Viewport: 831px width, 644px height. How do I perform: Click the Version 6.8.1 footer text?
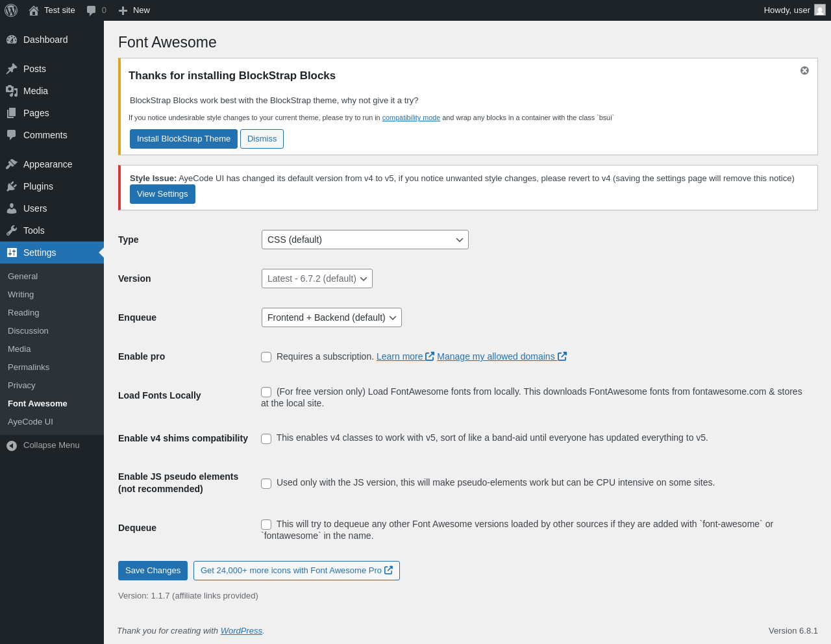pyautogui.click(x=793, y=631)
